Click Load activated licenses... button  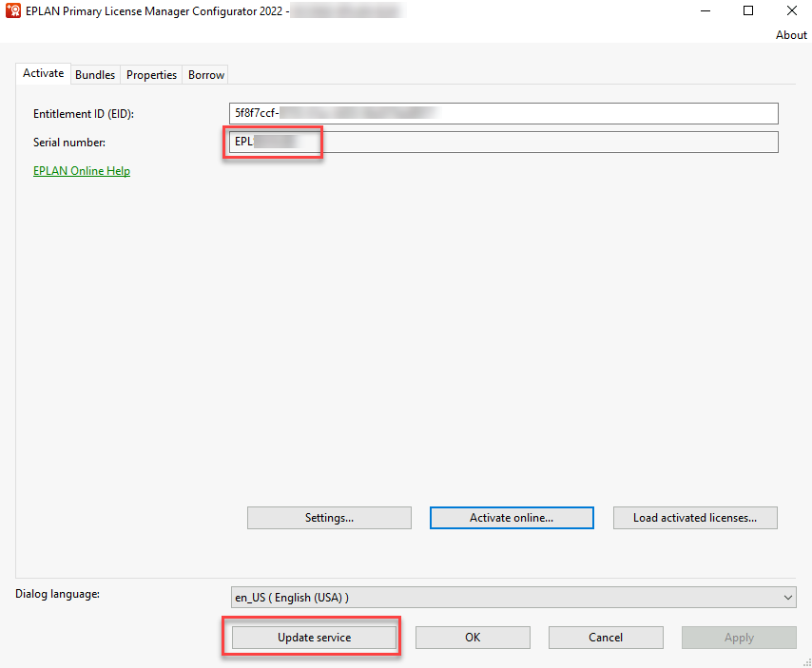695,518
